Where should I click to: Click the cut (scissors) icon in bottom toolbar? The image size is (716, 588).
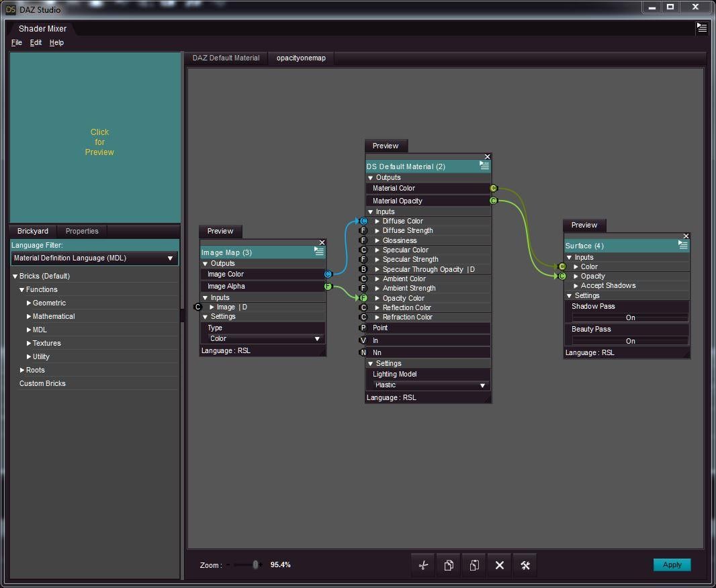(x=423, y=565)
